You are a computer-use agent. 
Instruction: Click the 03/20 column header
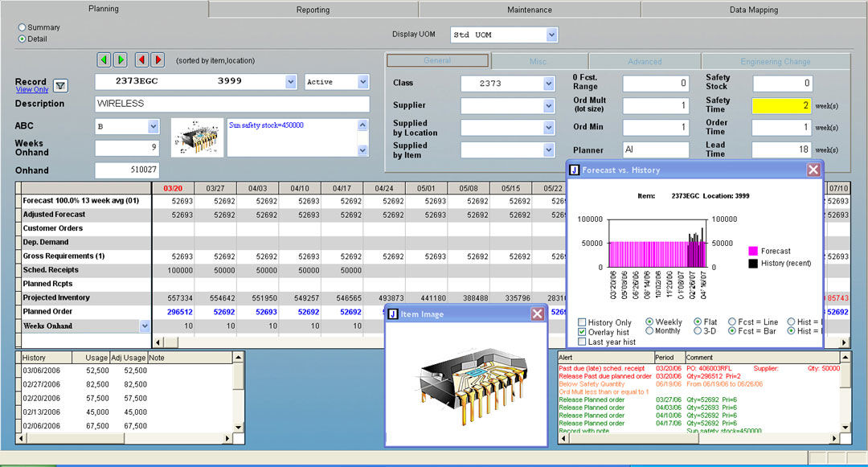173,188
